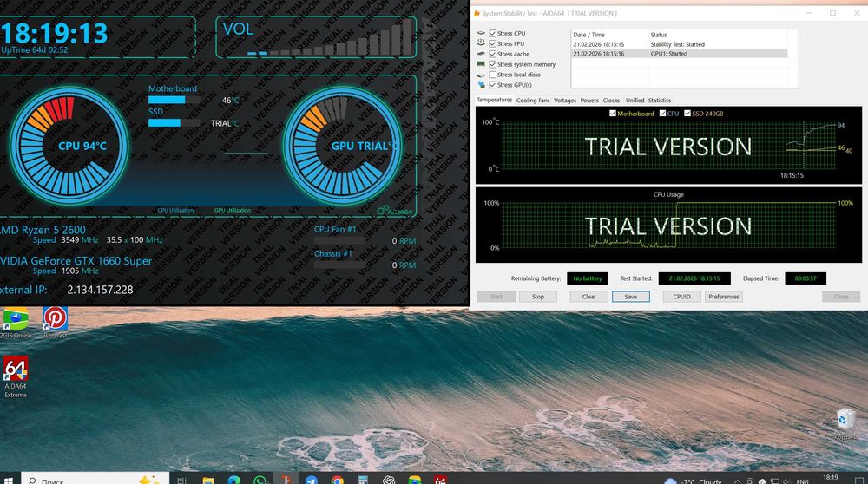
Task: Toggle the Stress FPU checkbox
Action: [493, 43]
